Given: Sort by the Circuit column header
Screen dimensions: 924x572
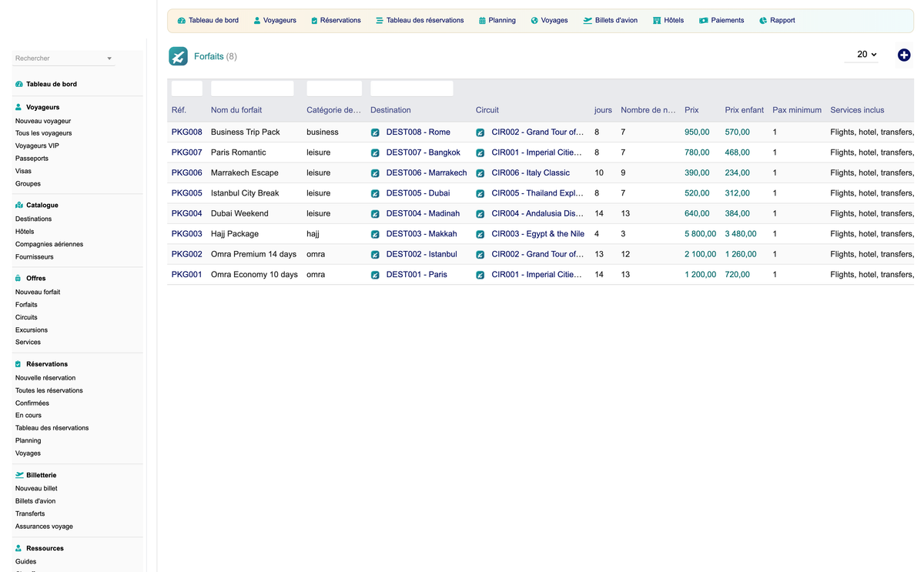Looking at the screenshot, I should coord(487,110).
